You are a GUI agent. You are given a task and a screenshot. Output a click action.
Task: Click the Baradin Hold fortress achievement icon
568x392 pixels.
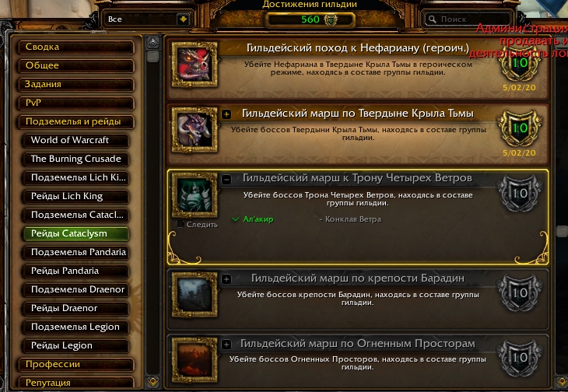195,295
